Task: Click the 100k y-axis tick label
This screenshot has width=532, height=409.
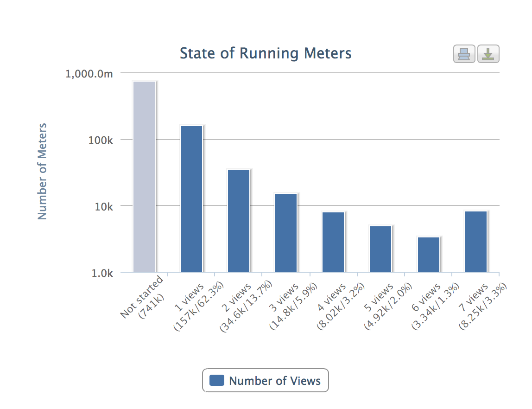Action: coord(101,140)
